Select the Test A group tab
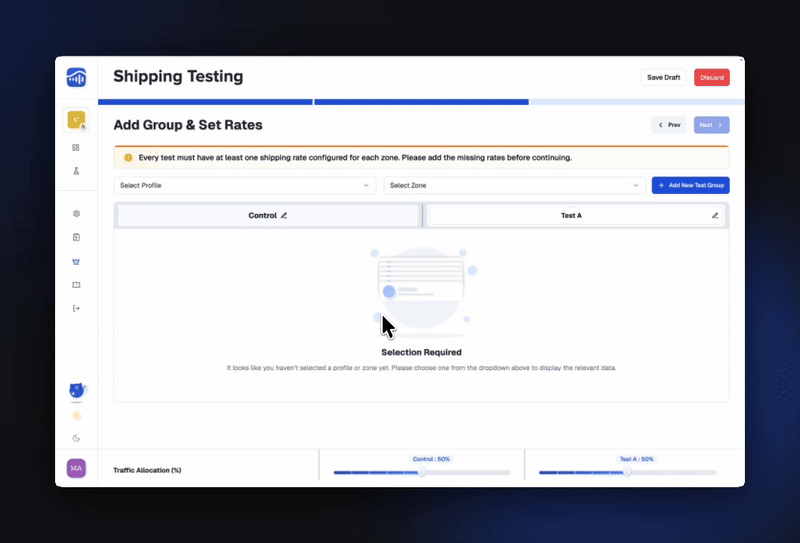Viewport: 800px width, 543px height. (576, 215)
